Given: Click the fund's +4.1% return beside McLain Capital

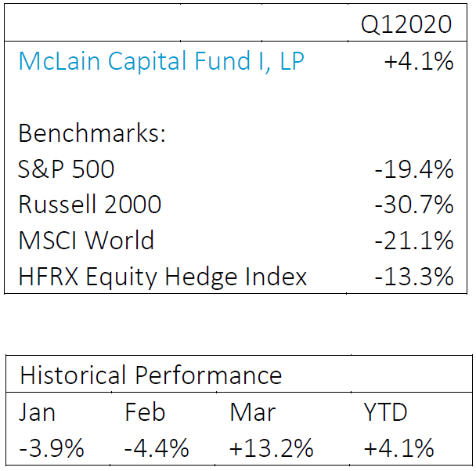Looking at the screenshot, I should coord(419,61).
